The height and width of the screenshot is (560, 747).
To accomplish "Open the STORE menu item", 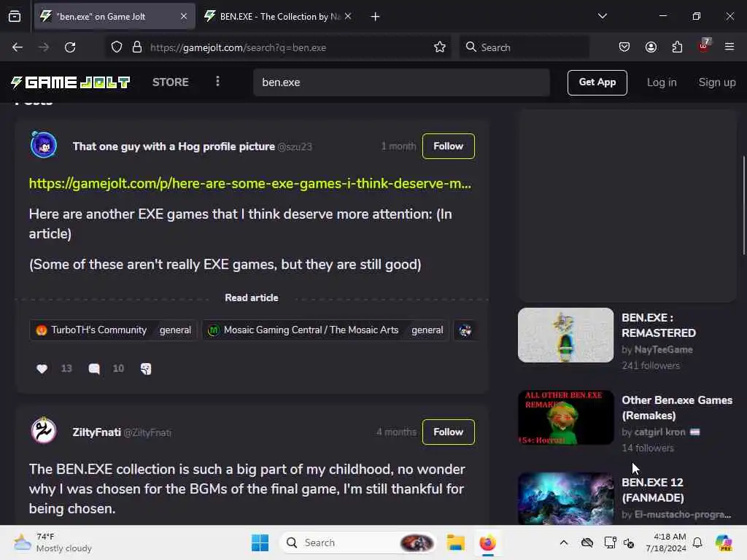I will click(171, 82).
